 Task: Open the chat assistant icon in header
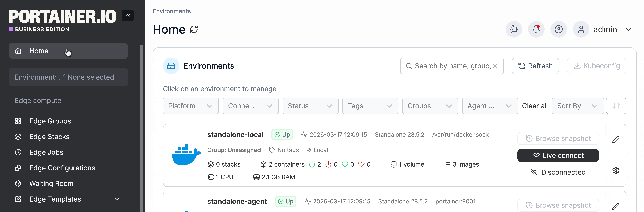coord(514,29)
